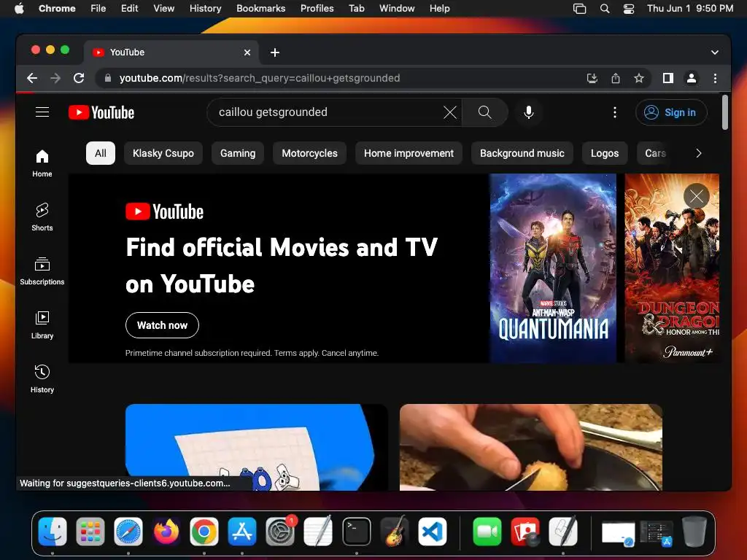Start voice search with microphone icon
747x560 pixels.
[x=528, y=112]
